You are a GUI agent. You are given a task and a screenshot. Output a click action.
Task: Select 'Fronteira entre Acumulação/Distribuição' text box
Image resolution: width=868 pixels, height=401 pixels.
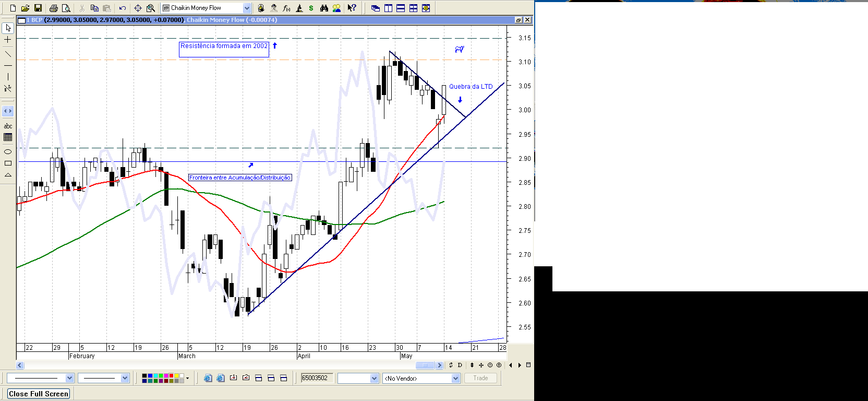tap(240, 178)
